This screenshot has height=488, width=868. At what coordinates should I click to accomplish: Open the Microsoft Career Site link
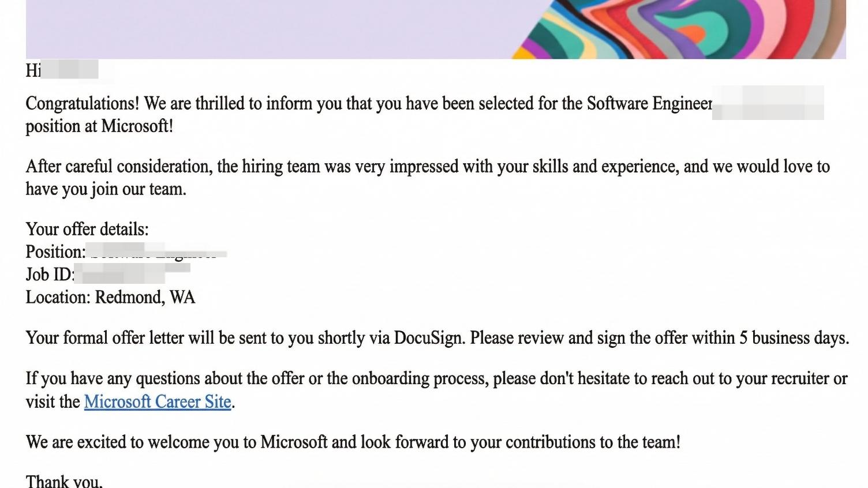click(x=158, y=401)
